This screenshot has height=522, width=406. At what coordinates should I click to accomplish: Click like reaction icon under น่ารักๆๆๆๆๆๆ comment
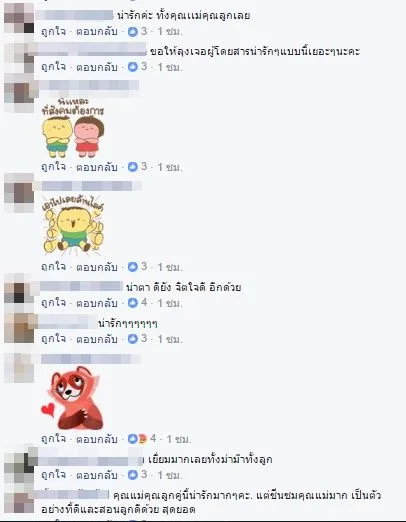[x=133, y=339]
